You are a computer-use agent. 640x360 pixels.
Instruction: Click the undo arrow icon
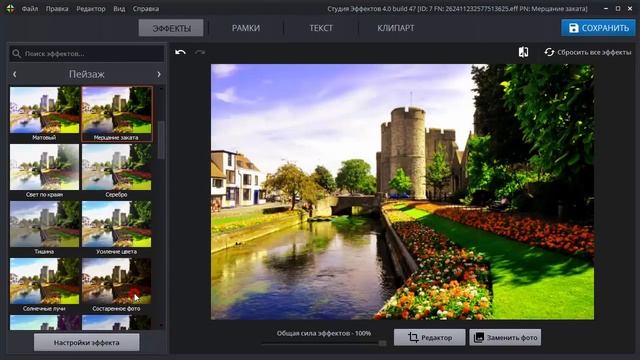click(x=180, y=52)
